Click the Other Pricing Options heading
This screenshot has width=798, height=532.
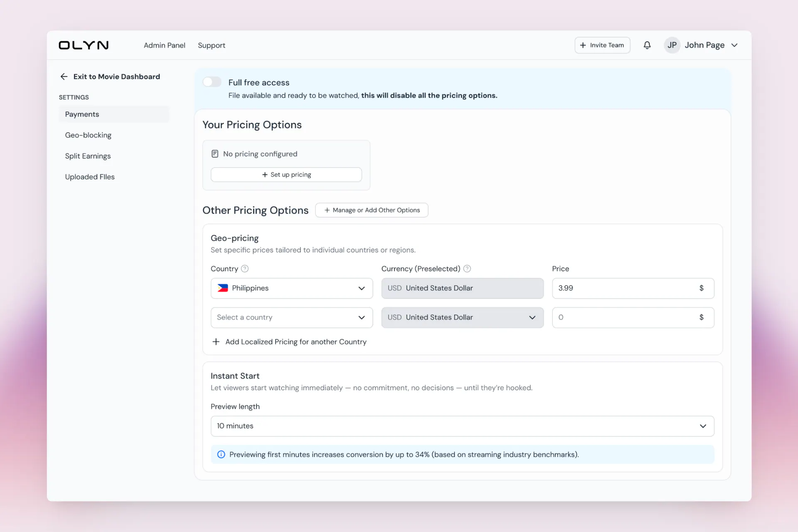pyautogui.click(x=255, y=210)
